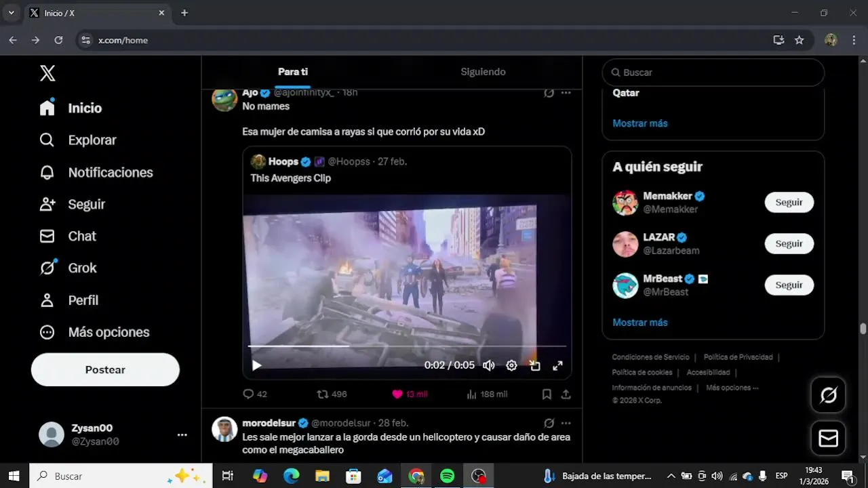Image resolution: width=868 pixels, height=488 pixels.
Task: Open morodelsur's profile avatar
Action: tap(224, 430)
